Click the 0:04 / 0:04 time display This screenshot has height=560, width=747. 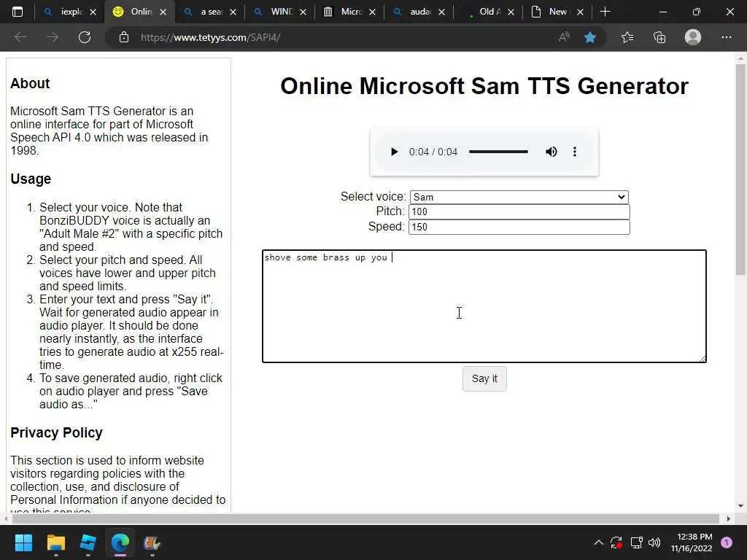click(x=433, y=152)
